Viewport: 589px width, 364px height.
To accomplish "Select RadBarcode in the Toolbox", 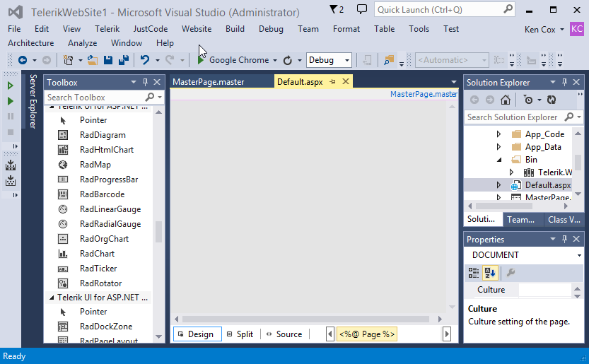I will 102,194.
